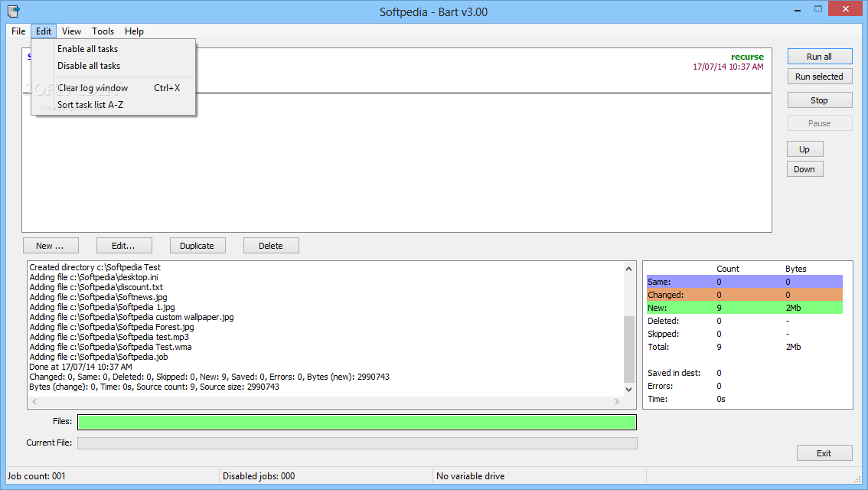Choose Disable all tasks
This screenshot has height=490, width=868.
click(113, 65)
